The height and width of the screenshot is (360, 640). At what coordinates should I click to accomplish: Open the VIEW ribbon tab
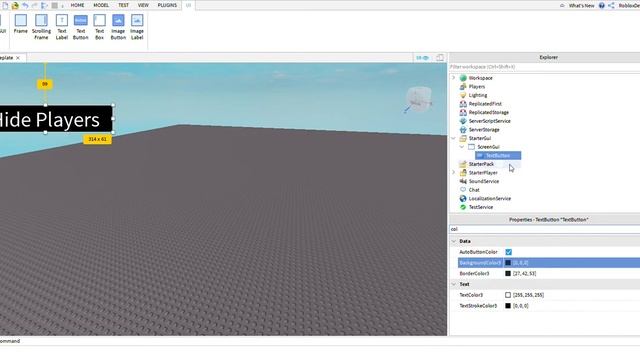pyautogui.click(x=143, y=5)
